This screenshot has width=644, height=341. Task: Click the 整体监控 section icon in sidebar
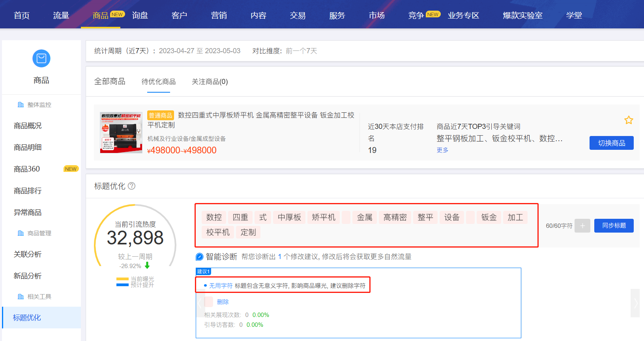(x=21, y=105)
